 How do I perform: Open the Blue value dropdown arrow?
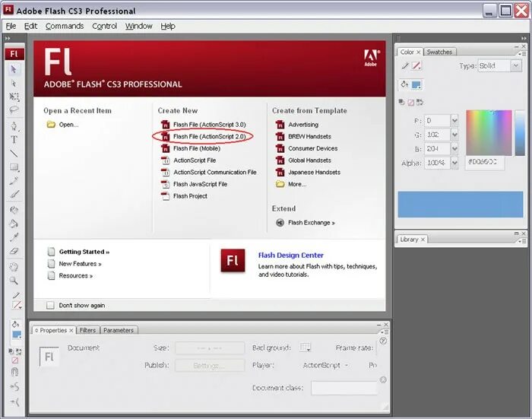(x=454, y=149)
